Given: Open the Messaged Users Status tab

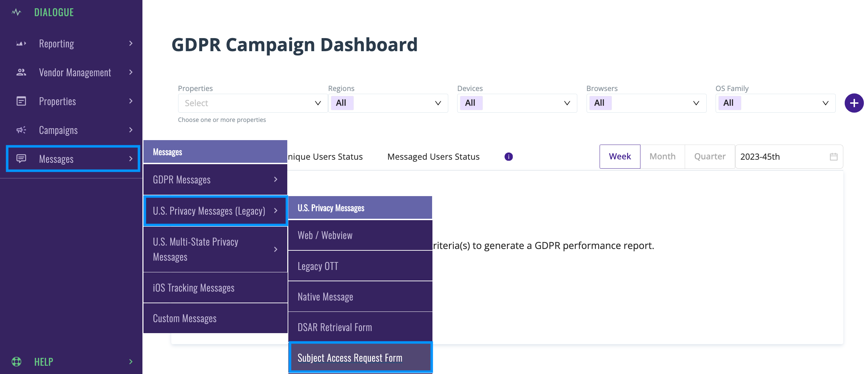Looking at the screenshot, I should (433, 157).
